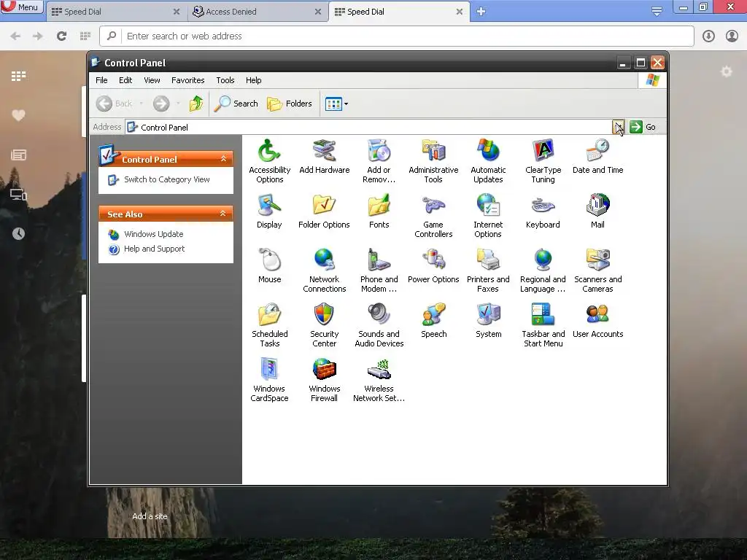The image size is (747, 560).
Task: Open the Favorites menu
Action: point(187,80)
